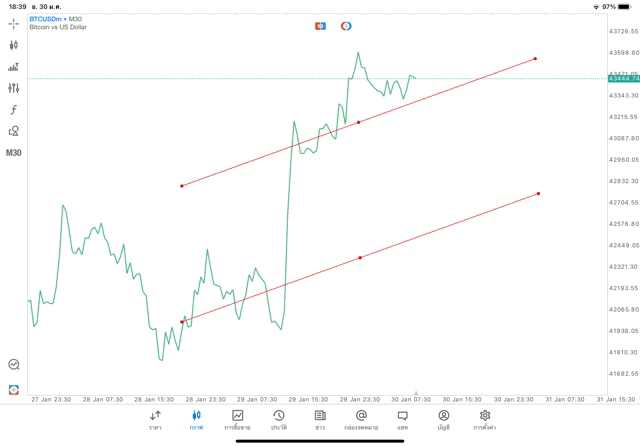Switch to the Quotes (ราคา) tab
Screen dimensions: 640x447
tap(155, 420)
